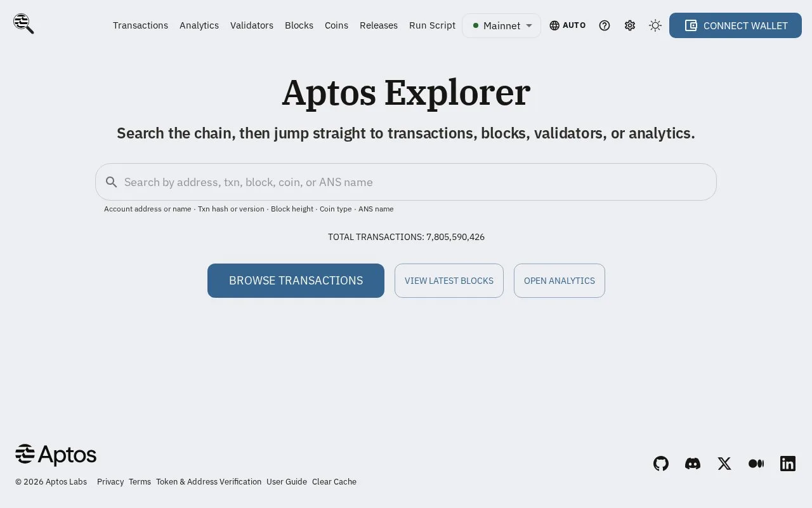Click the globe AUTO language selector
The width and height of the screenshot is (812, 508).
[x=568, y=25]
